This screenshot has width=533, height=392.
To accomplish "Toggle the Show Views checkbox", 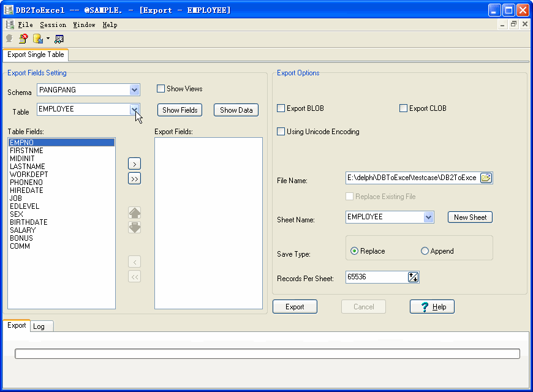I will click(x=161, y=89).
